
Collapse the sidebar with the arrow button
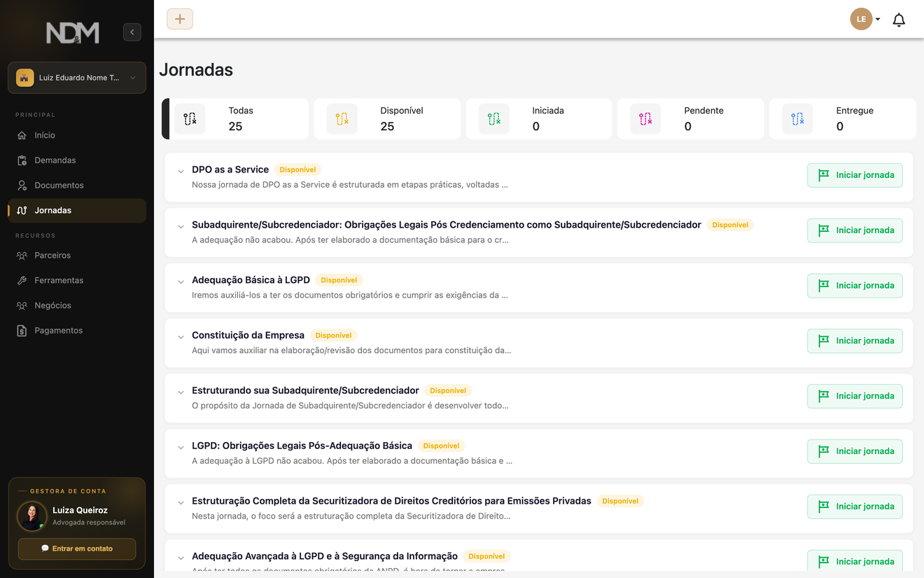[x=132, y=32]
